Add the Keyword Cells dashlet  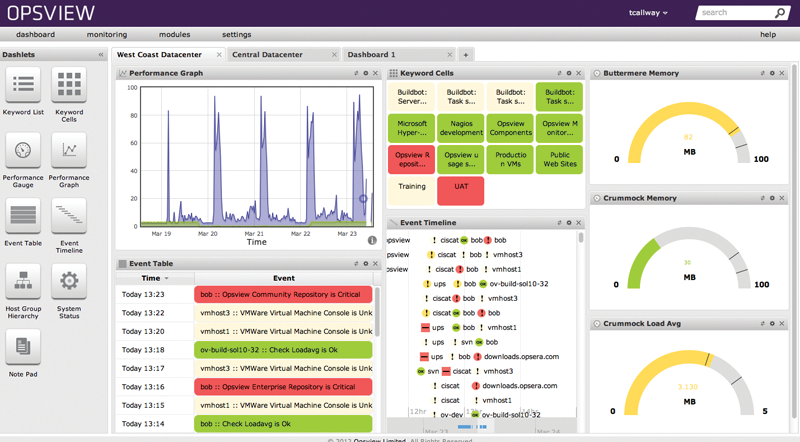pos(69,86)
